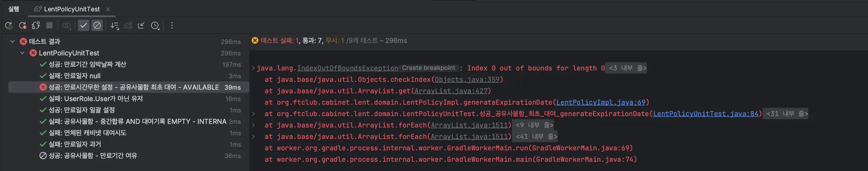Switch to the LentPolicyUnitTest run tab

click(72, 9)
